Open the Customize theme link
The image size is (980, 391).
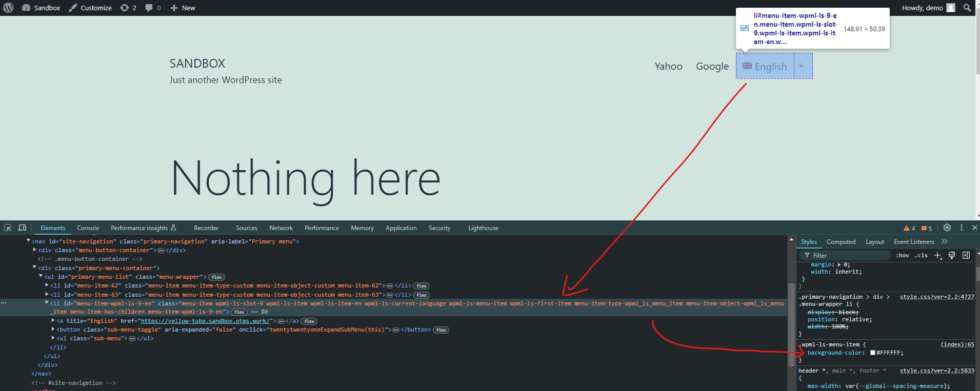[90, 8]
